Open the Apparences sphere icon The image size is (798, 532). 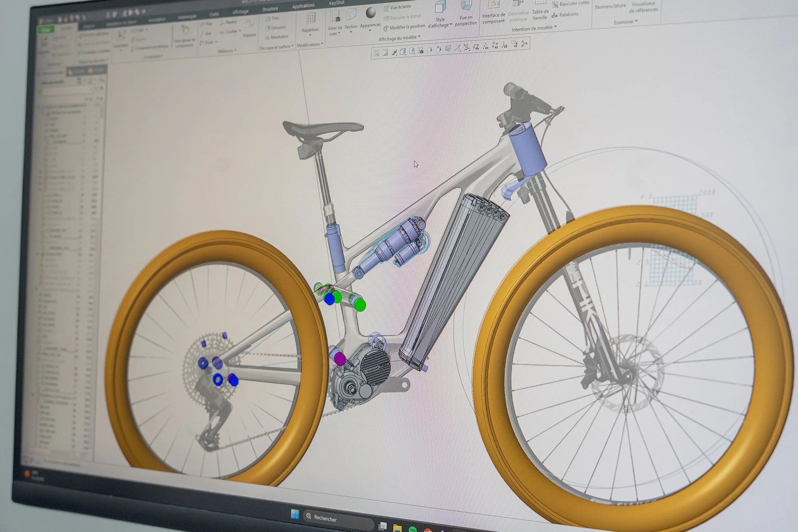tap(371, 13)
